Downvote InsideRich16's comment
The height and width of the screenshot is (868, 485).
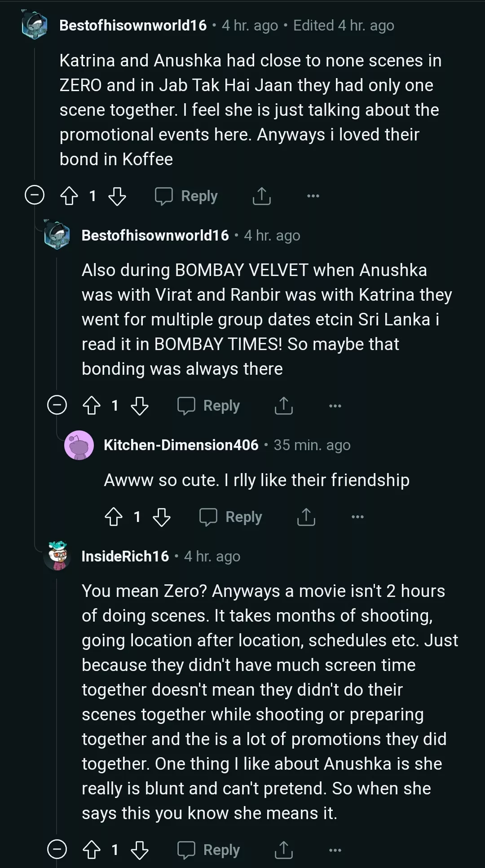pyautogui.click(x=140, y=850)
